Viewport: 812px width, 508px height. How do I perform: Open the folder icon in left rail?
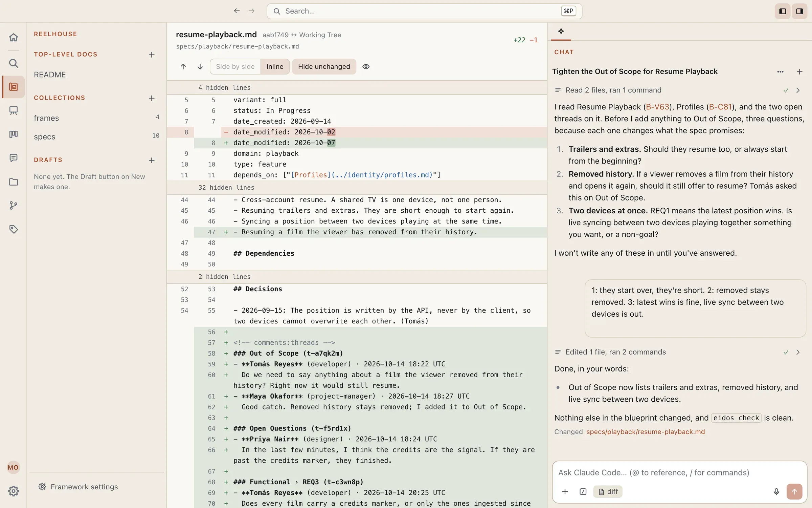tap(14, 182)
